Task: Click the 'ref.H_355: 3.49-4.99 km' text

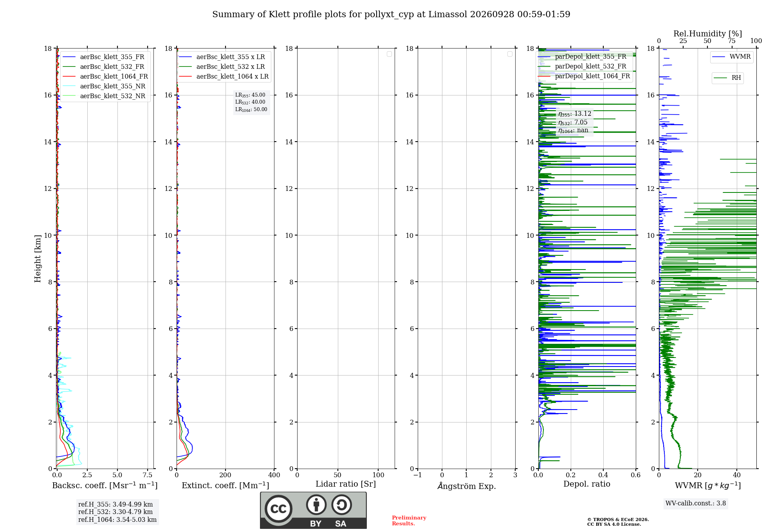Action: point(115,505)
